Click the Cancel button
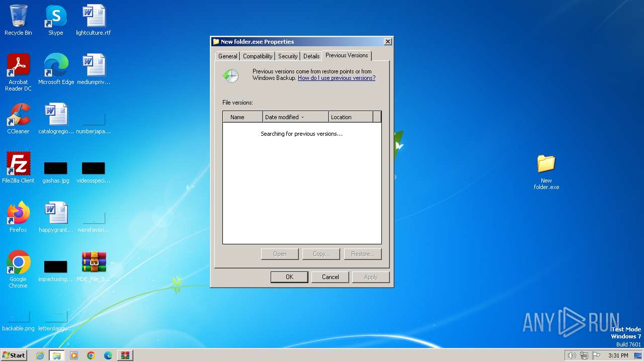The image size is (644, 362). (x=331, y=277)
